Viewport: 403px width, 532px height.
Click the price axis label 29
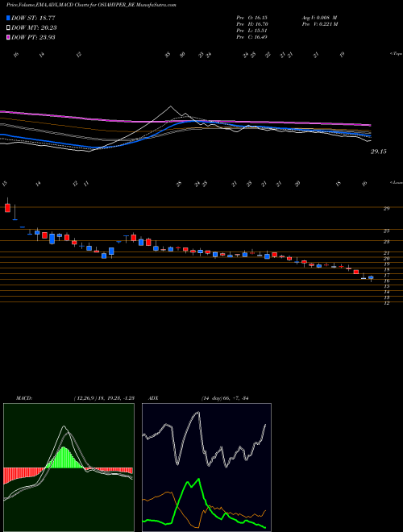pyautogui.click(x=386, y=209)
